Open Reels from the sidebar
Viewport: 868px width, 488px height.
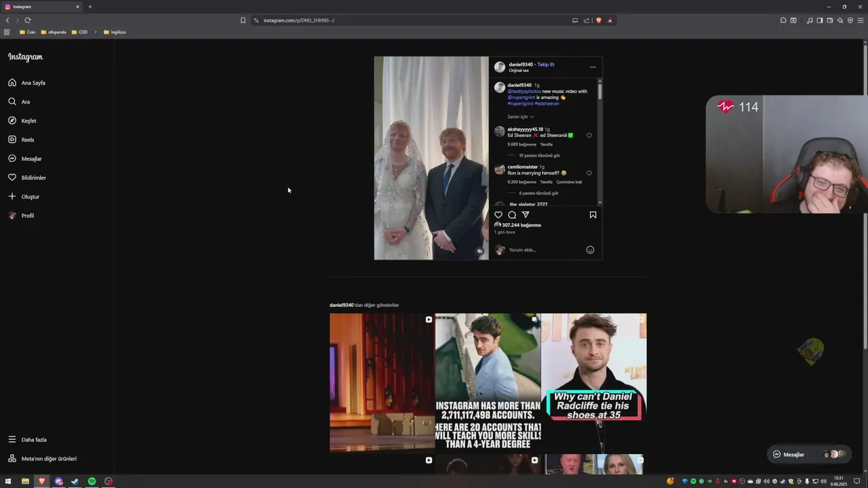click(x=21, y=140)
